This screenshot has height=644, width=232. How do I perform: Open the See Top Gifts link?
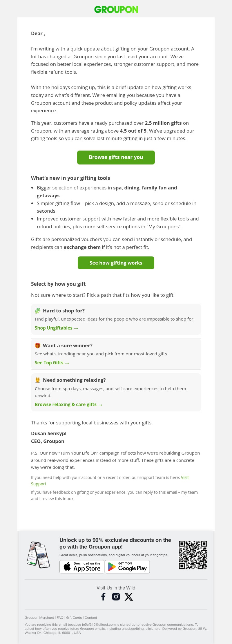pyautogui.click(x=52, y=363)
